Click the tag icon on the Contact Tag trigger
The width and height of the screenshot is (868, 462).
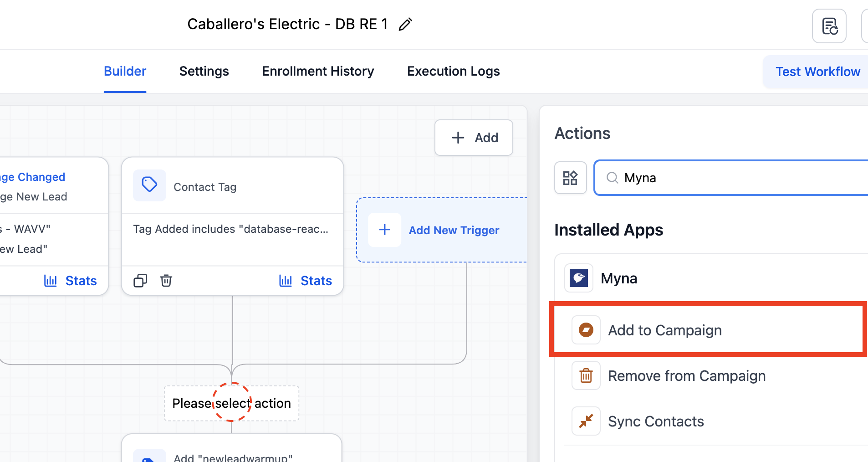[149, 185]
